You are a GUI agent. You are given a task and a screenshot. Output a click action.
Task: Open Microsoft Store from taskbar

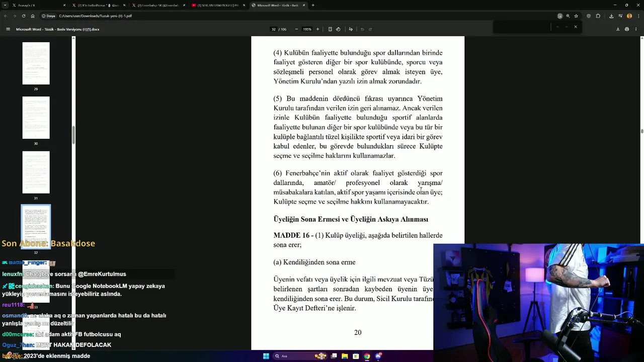[356, 356]
